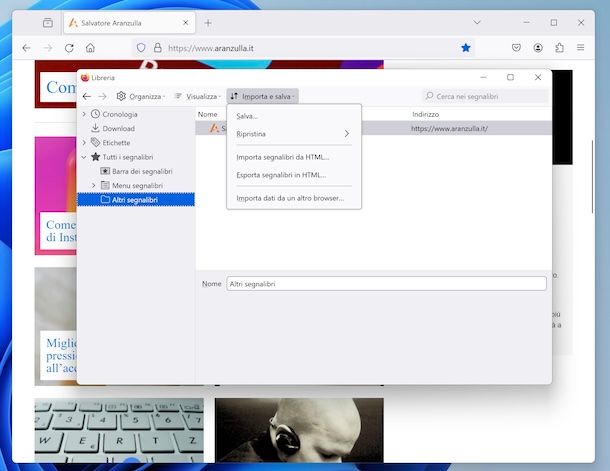The width and height of the screenshot is (610, 471).
Task: Open the earphone photo article thumbnail
Action: point(299,430)
